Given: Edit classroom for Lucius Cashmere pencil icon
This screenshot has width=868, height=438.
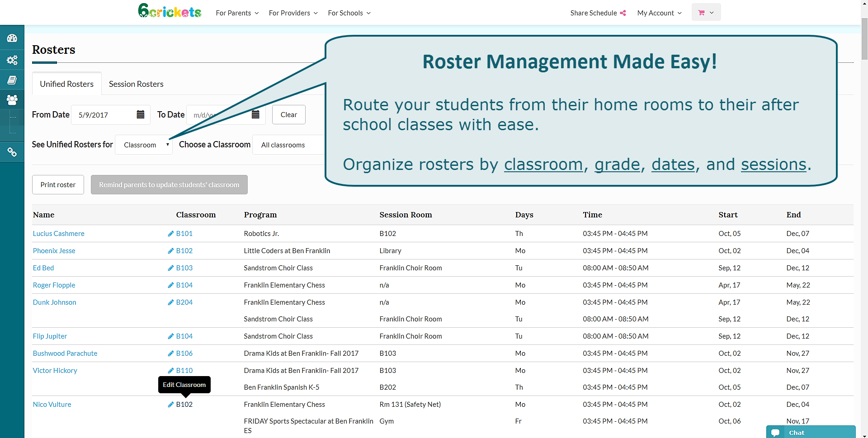Looking at the screenshot, I should click(x=170, y=234).
